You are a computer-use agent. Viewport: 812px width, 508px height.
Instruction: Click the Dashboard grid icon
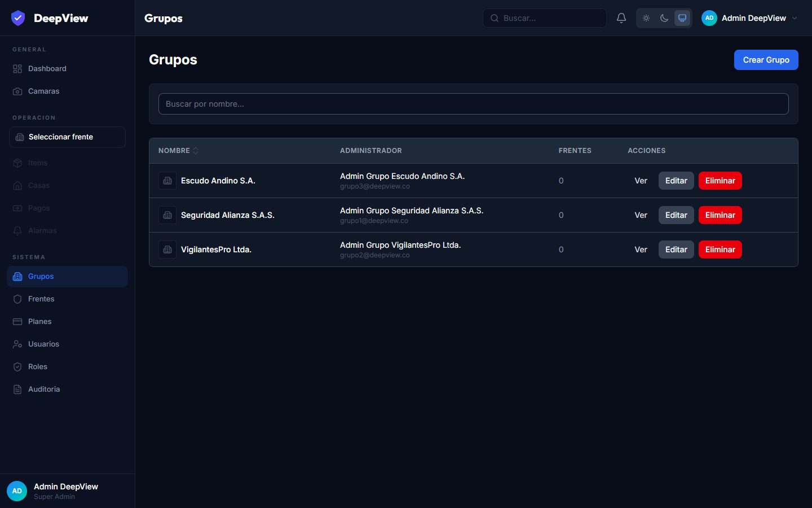coord(17,69)
